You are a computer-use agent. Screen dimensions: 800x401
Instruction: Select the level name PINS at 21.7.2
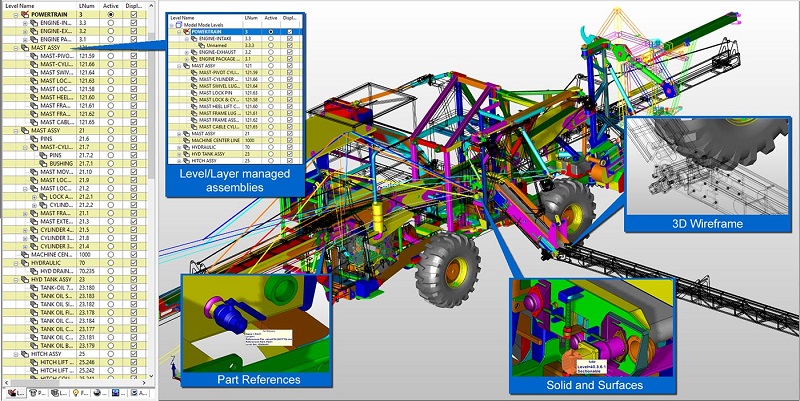[x=55, y=155]
